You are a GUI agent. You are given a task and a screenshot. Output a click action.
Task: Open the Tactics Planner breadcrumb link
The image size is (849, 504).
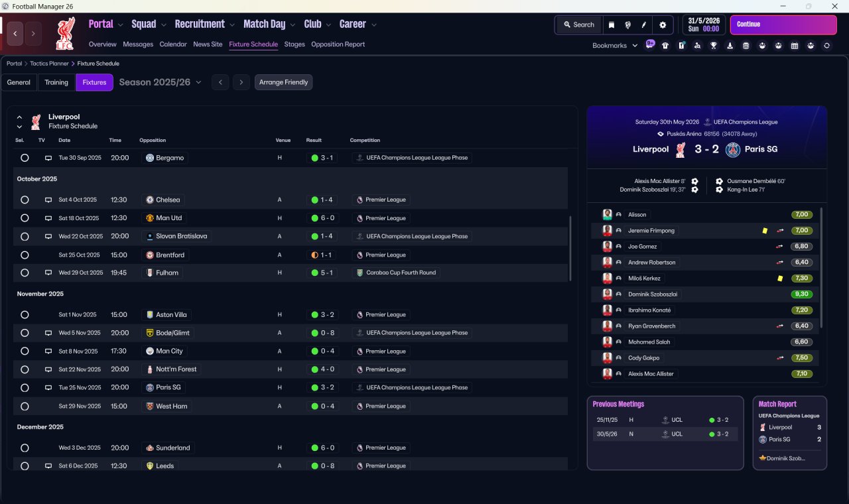pyautogui.click(x=49, y=64)
